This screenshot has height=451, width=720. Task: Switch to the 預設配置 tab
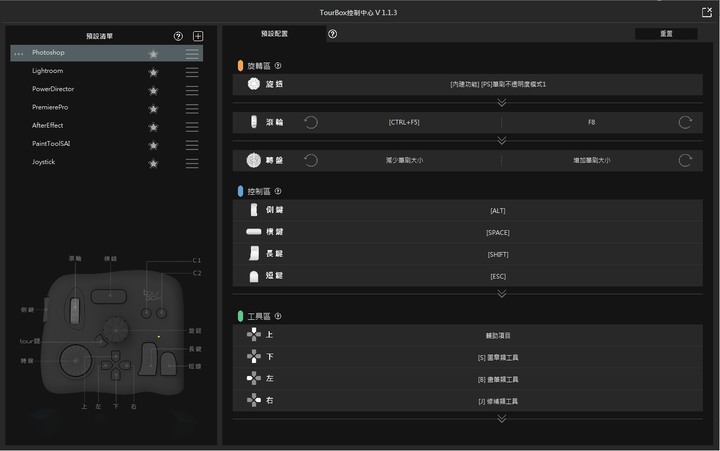point(275,34)
